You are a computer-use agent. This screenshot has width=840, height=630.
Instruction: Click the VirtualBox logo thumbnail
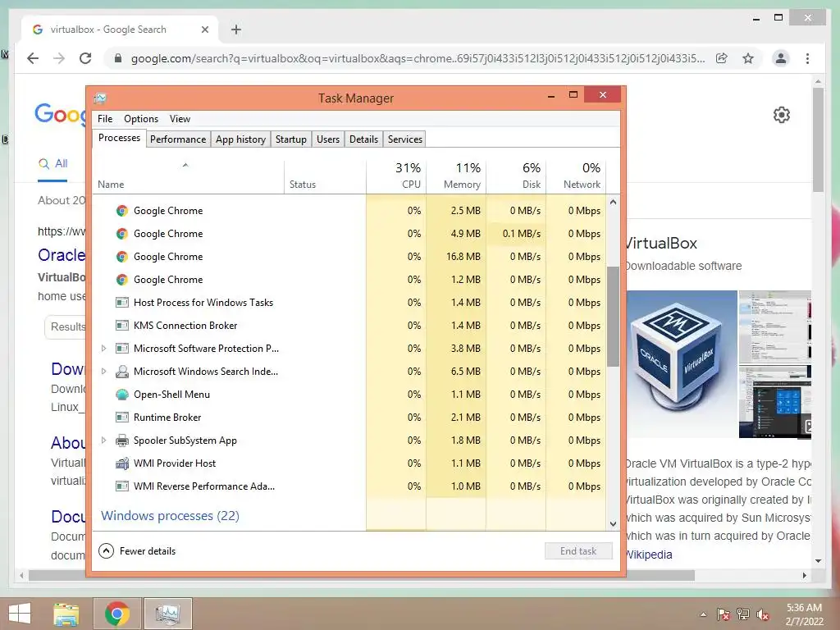680,363
